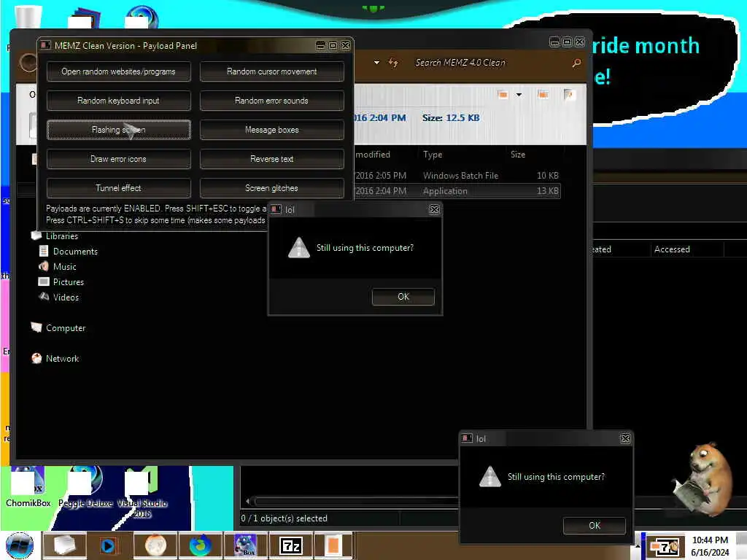Click the change view icon in Explorer toolbar
Image resolution: width=747 pixels, height=560 pixels.
click(502, 94)
